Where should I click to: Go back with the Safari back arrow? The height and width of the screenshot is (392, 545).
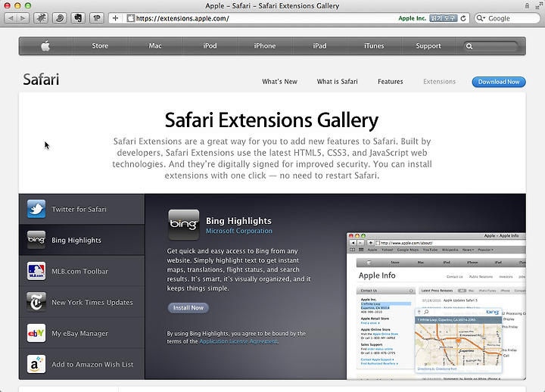(11, 18)
